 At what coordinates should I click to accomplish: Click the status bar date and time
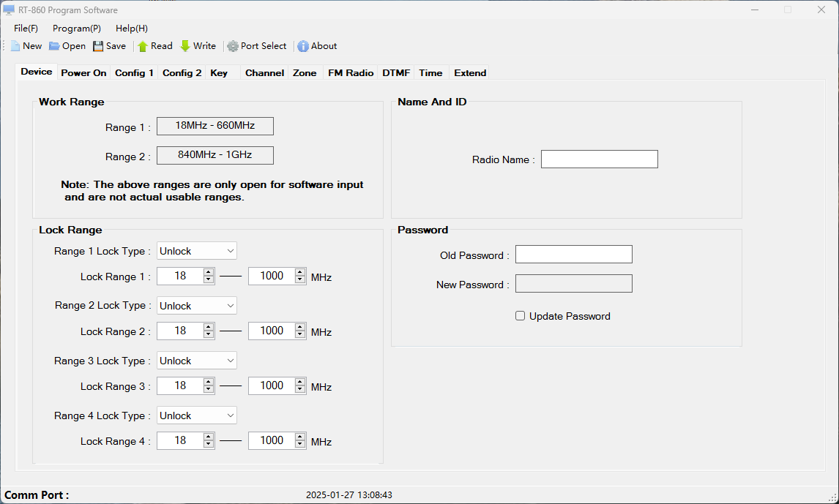tap(349, 495)
